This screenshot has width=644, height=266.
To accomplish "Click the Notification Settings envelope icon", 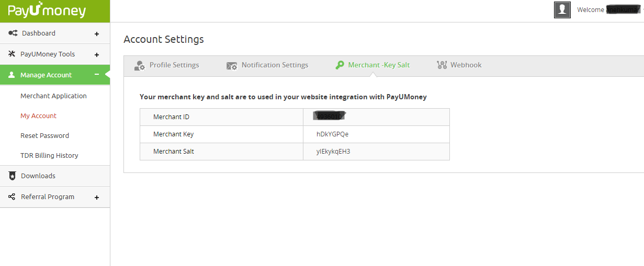I will 232,65.
